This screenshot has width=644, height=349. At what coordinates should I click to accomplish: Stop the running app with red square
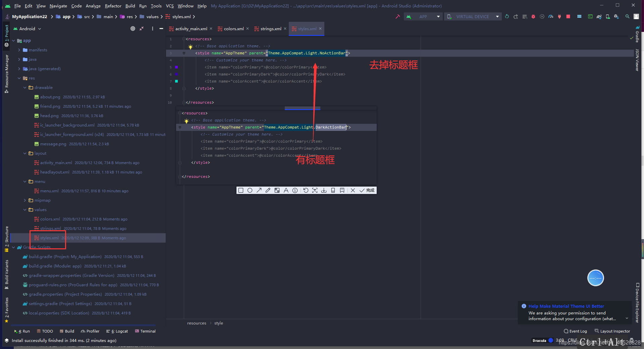(568, 16)
